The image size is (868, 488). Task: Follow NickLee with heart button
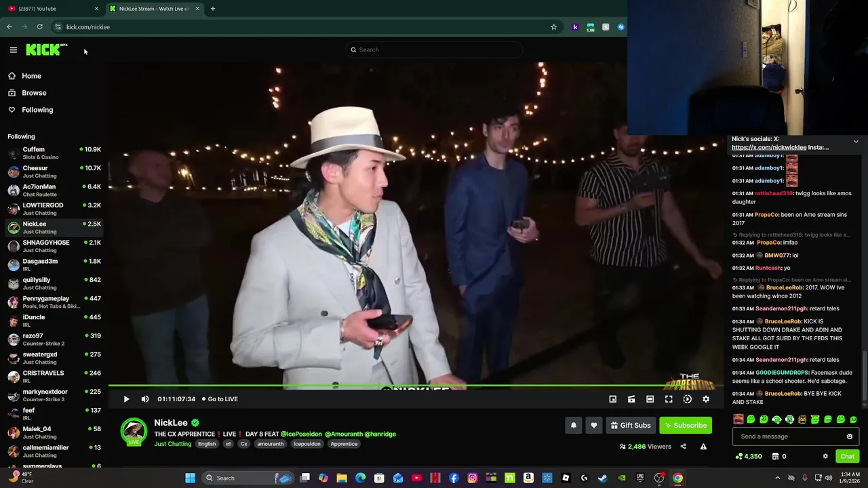click(594, 426)
